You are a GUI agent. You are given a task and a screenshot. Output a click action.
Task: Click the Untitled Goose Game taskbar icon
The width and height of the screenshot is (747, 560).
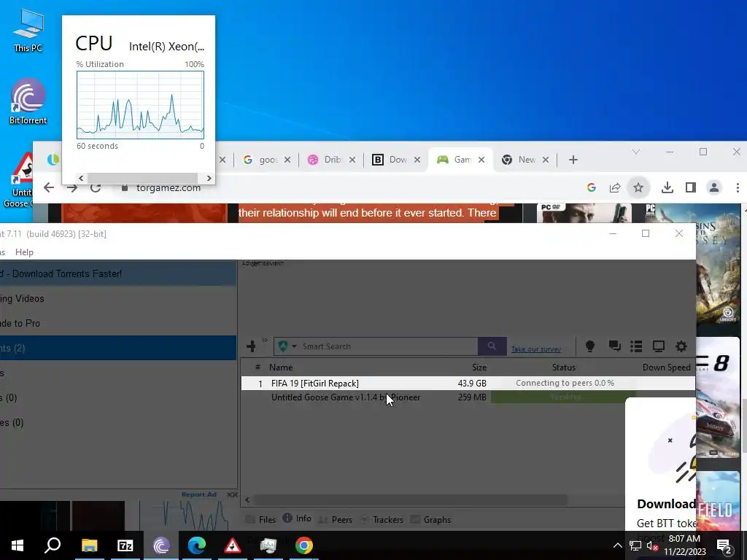232,545
